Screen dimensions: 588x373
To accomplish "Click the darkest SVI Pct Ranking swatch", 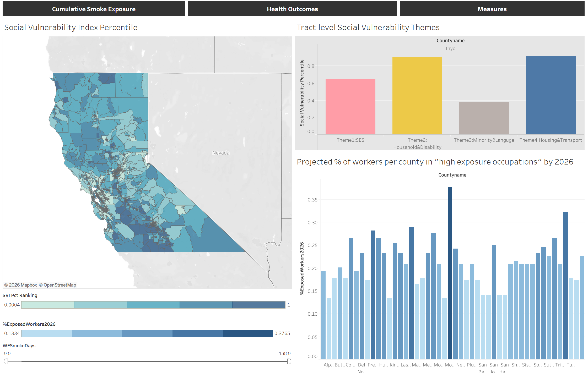I will click(x=259, y=305).
